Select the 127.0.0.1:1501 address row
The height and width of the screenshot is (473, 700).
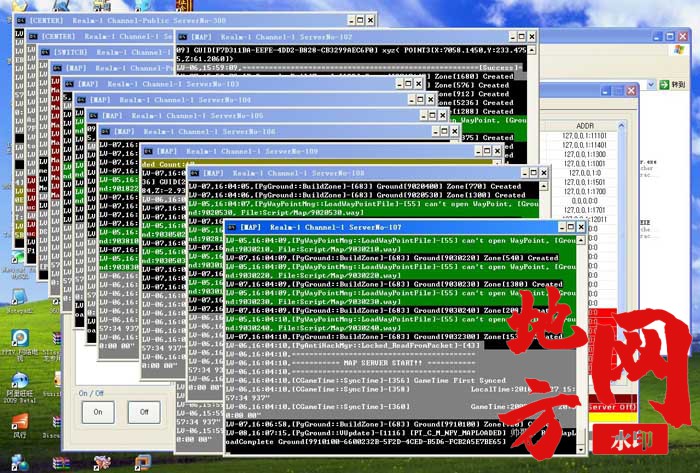[584, 182]
